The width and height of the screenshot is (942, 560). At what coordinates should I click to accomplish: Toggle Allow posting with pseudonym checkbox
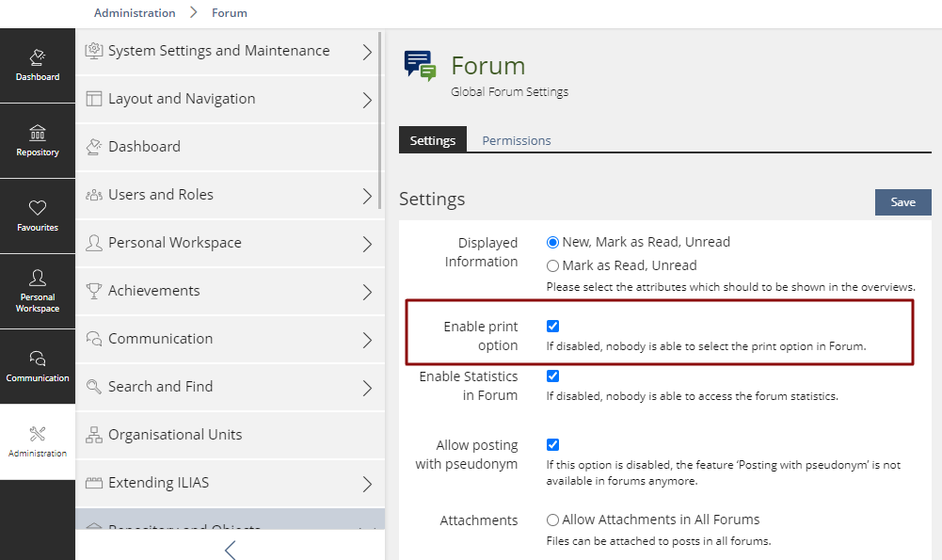click(553, 445)
